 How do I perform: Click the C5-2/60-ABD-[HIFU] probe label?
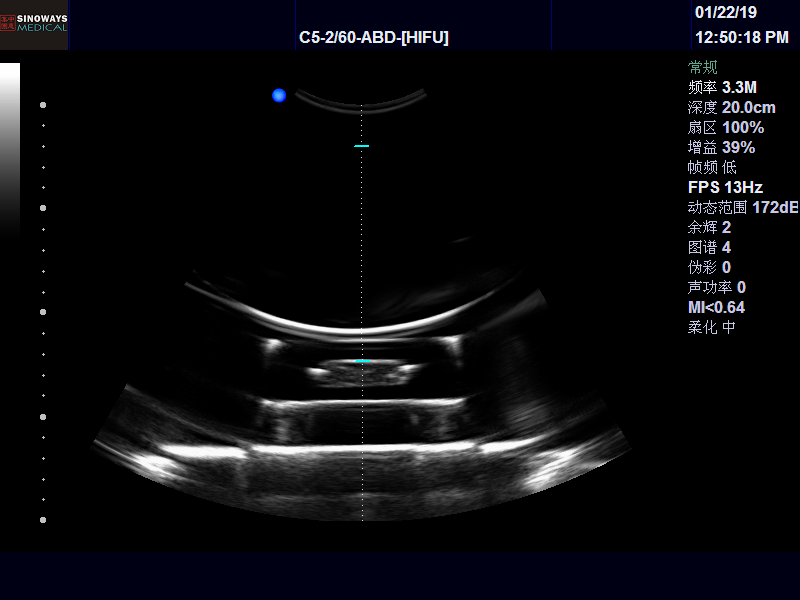(373, 37)
